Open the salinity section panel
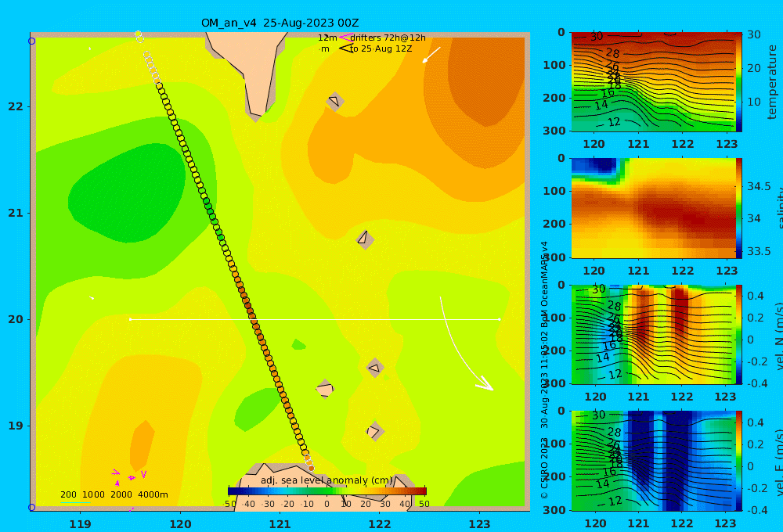This screenshot has width=783, height=532. coord(654,208)
